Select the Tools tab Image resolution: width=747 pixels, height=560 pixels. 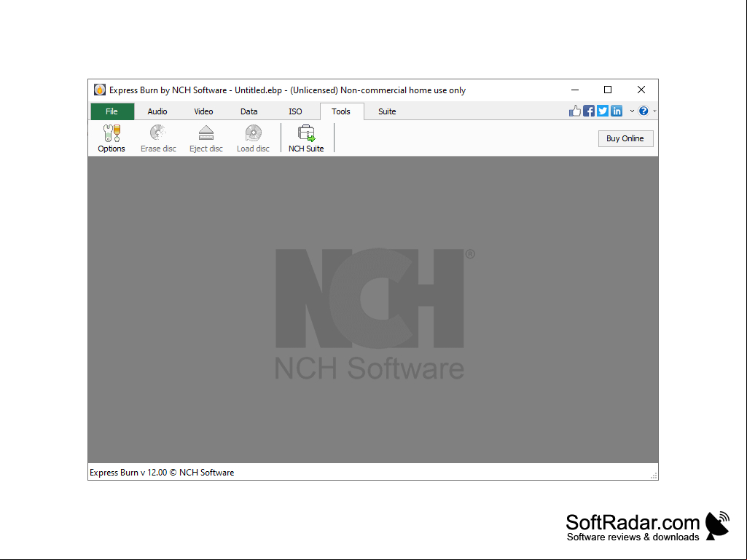click(341, 111)
